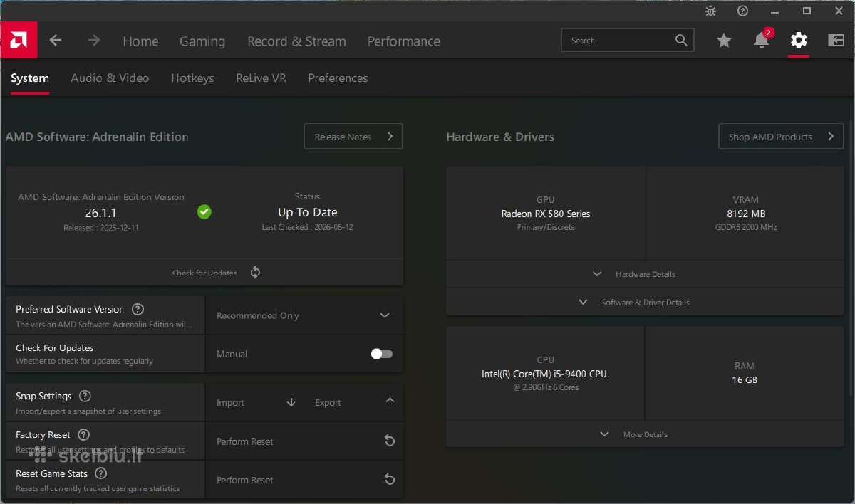Expand Software & Driver Details section
The width and height of the screenshot is (855, 504).
[644, 302]
